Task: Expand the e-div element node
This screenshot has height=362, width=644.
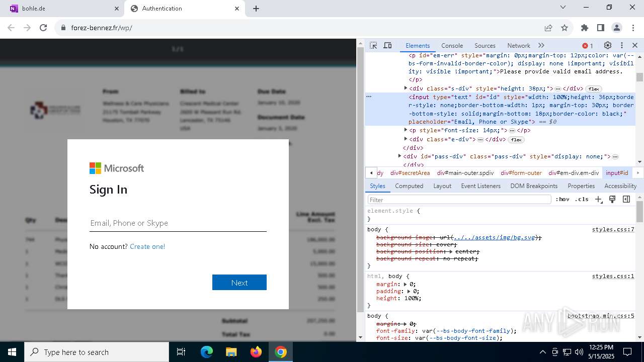Action: (x=406, y=139)
